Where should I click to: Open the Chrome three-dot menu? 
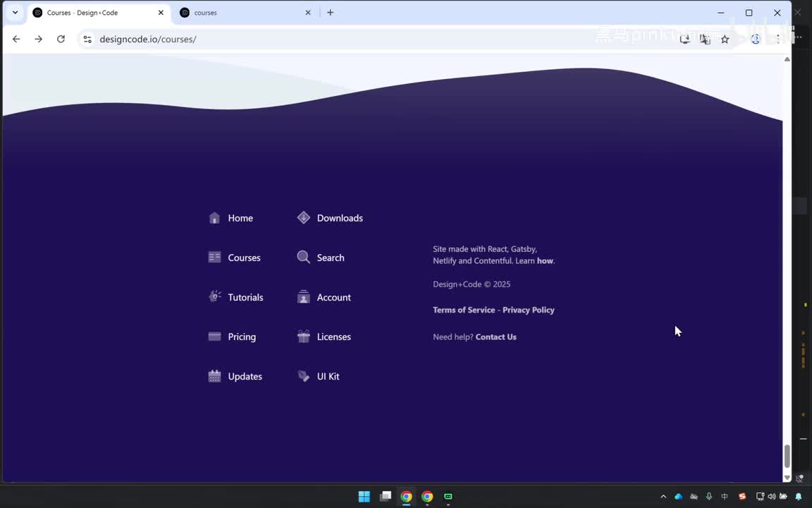(x=778, y=39)
